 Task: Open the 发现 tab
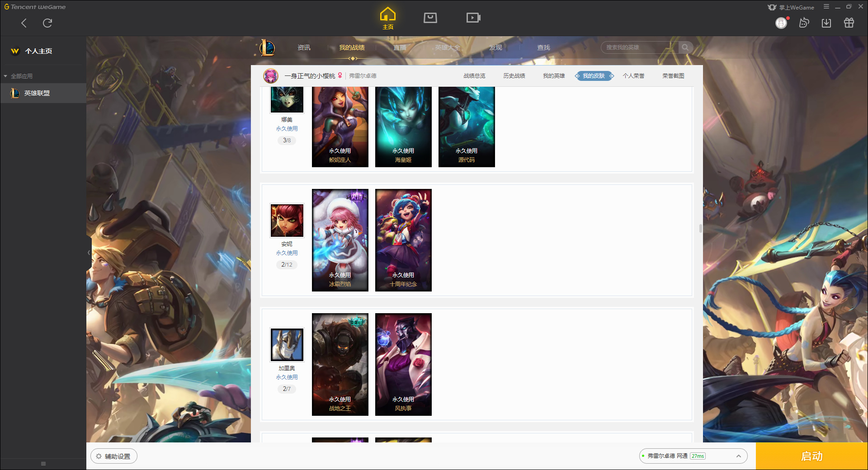pos(495,47)
